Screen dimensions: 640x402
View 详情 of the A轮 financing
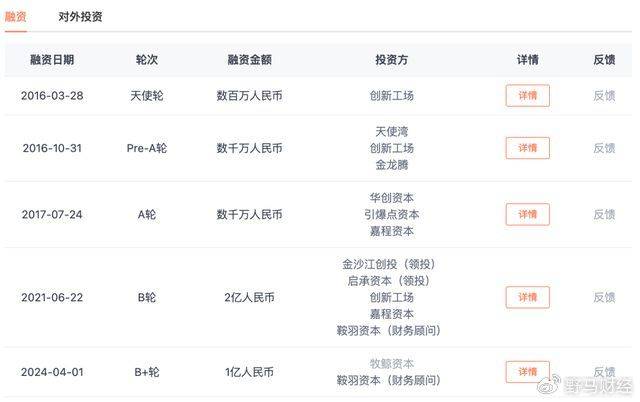tap(527, 214)
